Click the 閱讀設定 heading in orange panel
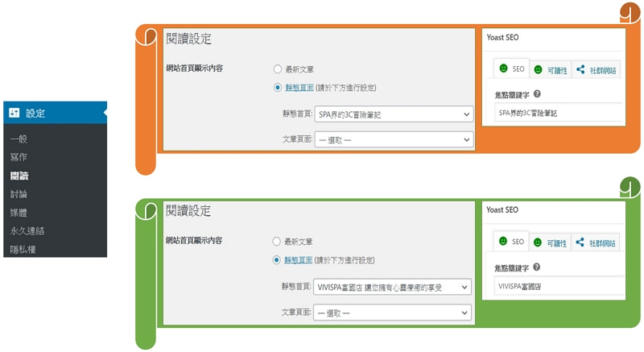Image resolution: width=644 pixels, height=352 pixels. point(188,39)
